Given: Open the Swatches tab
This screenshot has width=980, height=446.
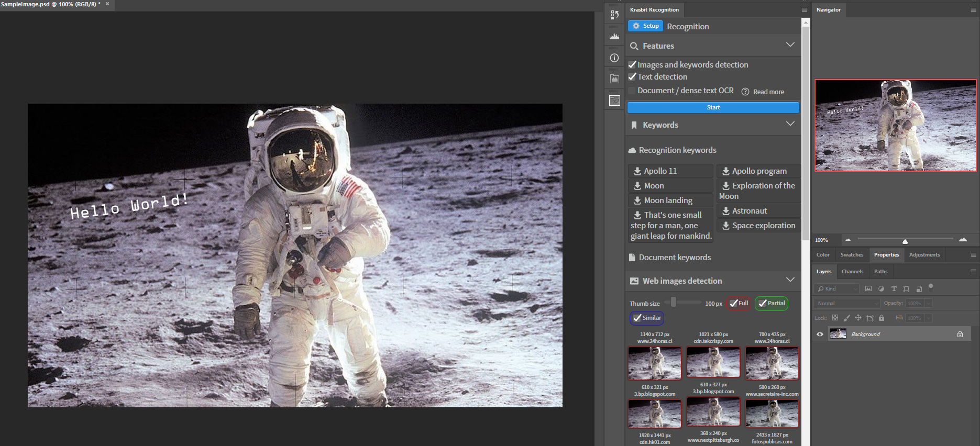Looking at the screenshot, I should pos(852,255).
